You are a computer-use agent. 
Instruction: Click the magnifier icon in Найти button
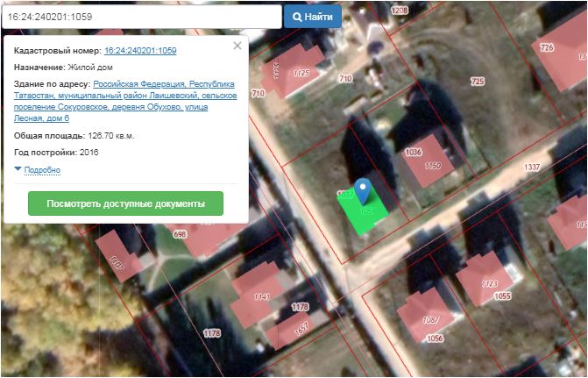(299, 17)
